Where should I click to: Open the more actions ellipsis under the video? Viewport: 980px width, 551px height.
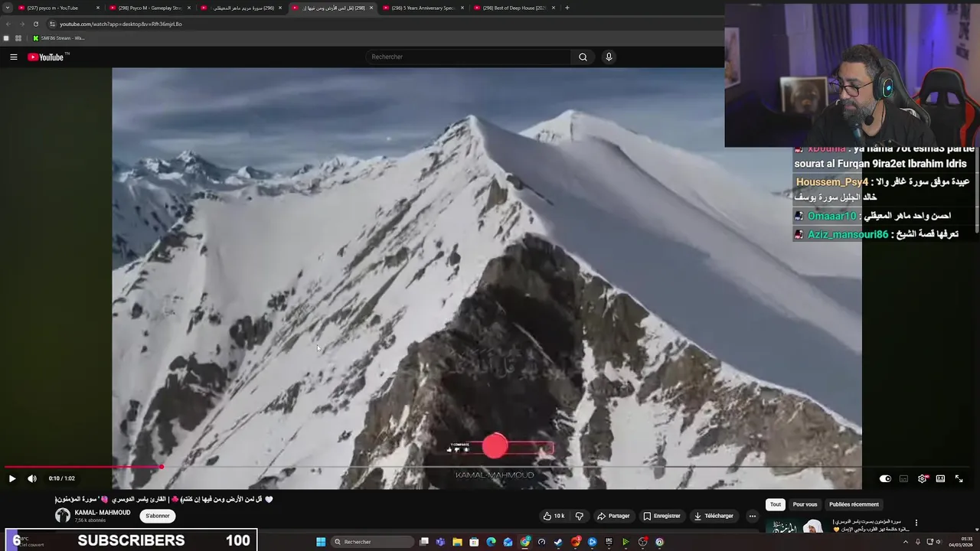tap(752, 516)
